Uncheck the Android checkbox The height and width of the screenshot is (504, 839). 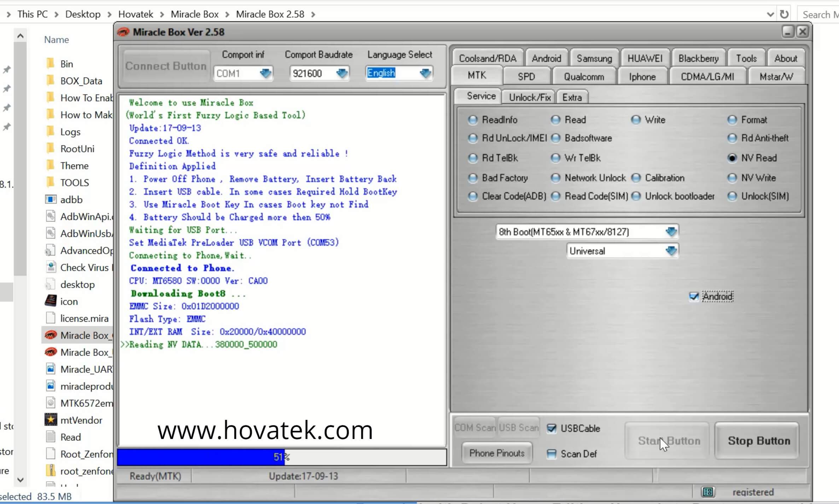[x=694, y=297]
